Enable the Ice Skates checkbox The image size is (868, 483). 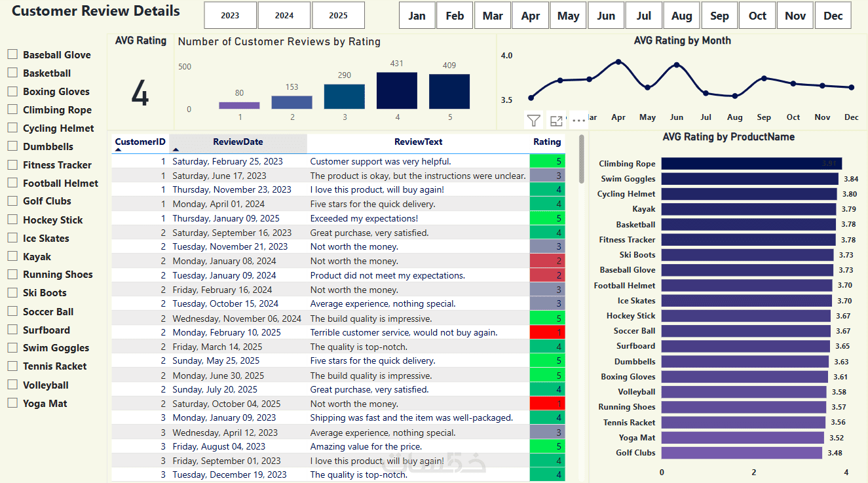coord(12,238)
